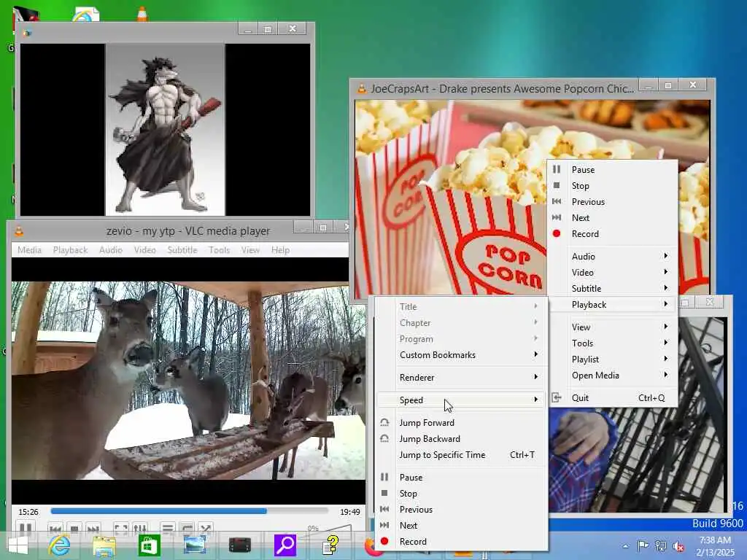
Task: Choose Stop near Previous in the context menu
Action: 613,186
